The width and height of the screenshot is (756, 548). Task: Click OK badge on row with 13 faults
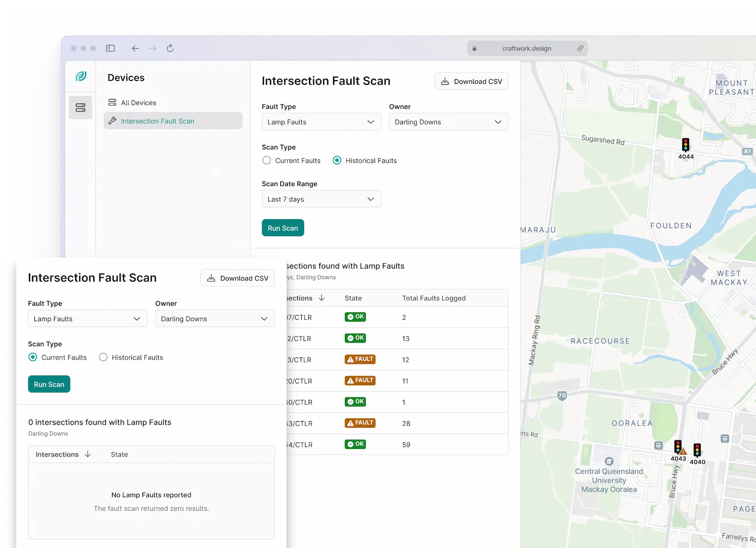pos(355,338)
